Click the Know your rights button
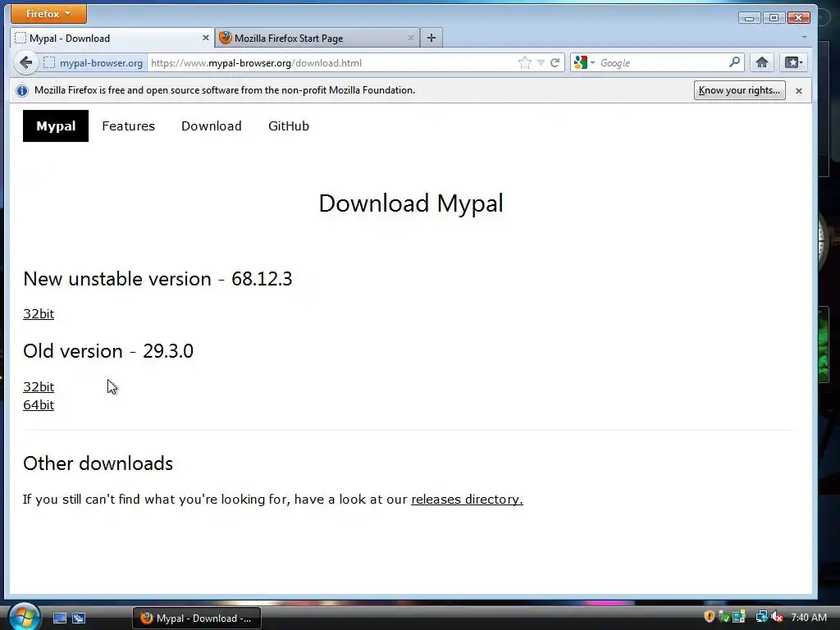The width and height of the screenshot is (840, 630). tap(739, 90)
